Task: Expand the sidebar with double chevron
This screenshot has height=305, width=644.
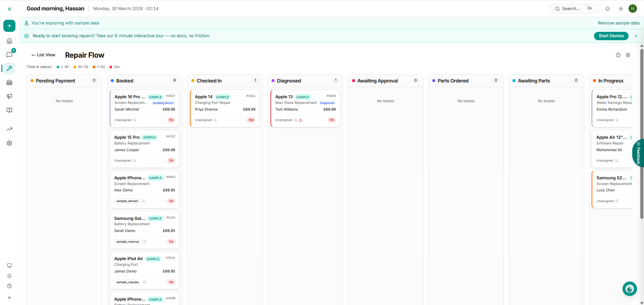Action: 9,298
